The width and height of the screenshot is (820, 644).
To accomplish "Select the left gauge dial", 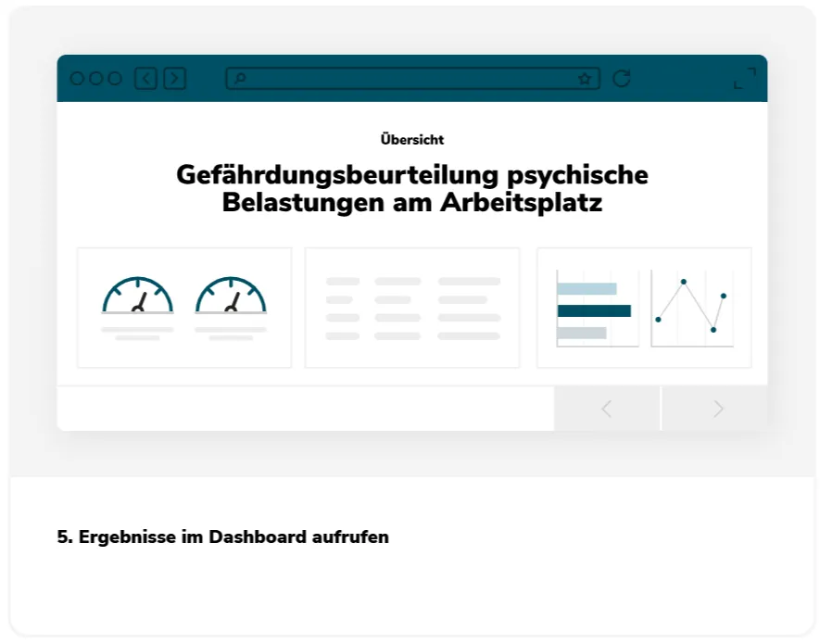I will pyautogui.click(x=137, y=295).
